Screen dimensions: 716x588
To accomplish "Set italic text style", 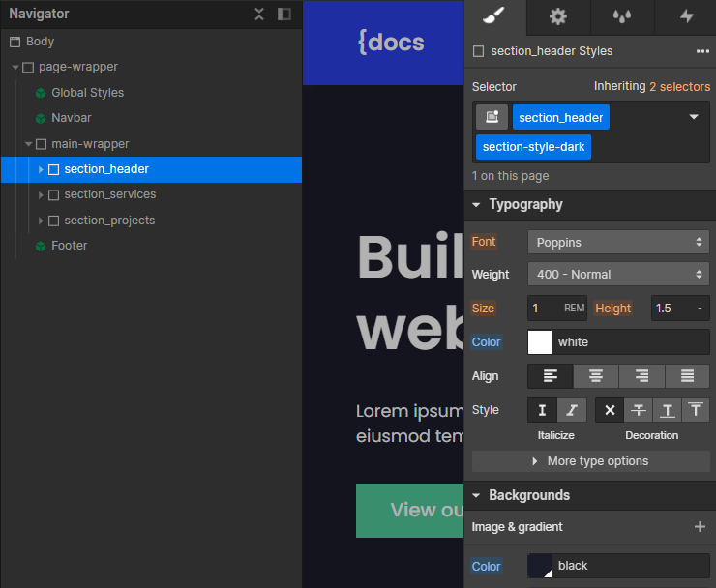I will 572,410.
